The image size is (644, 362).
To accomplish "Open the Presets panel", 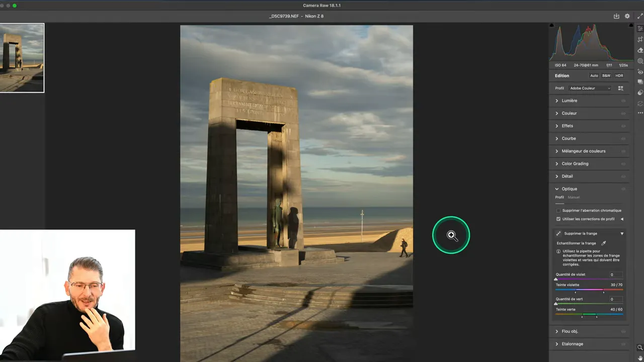I will tap(640, 81).
